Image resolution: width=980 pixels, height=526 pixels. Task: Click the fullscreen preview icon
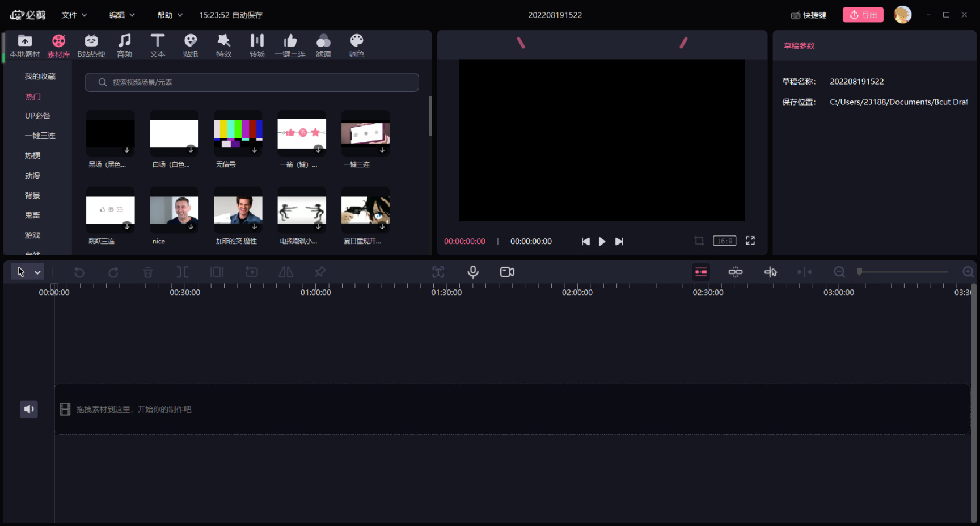pyautogui.click(x=750, y=241)
